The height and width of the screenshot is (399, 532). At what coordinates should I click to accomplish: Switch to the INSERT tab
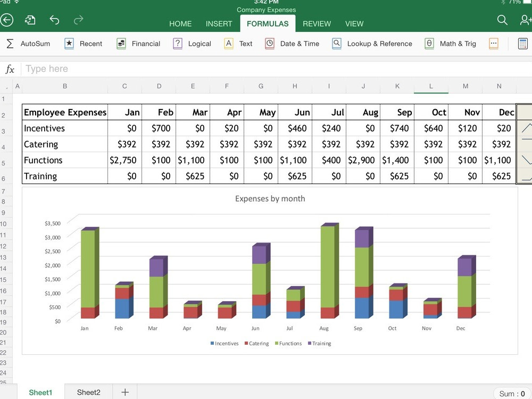[219, 24]
